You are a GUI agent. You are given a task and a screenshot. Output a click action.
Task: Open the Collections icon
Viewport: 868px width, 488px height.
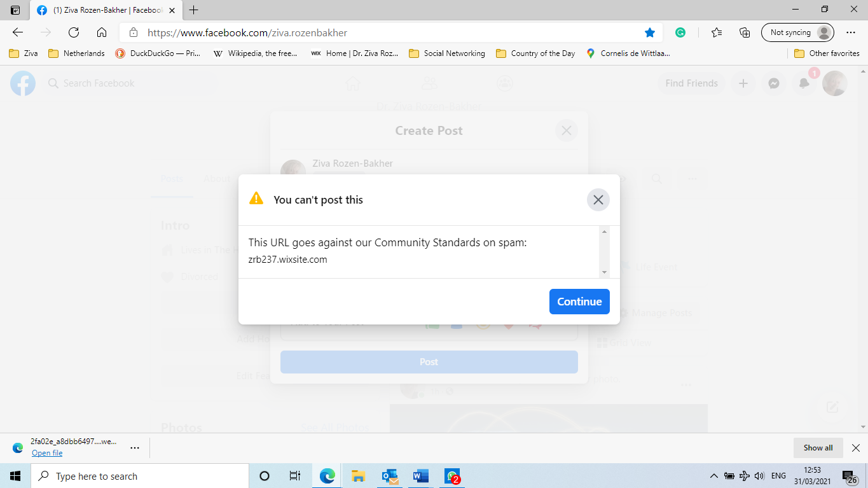tap(745, 32)
